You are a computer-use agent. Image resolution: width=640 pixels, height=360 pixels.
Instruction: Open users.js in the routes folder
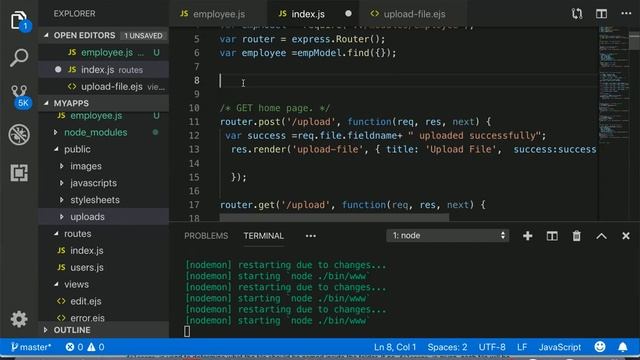click(104, 268)
